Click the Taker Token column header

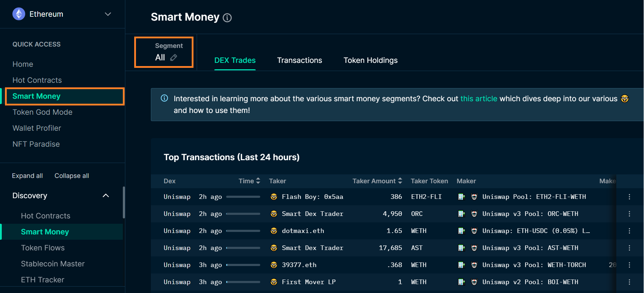[x=429, y=181]
